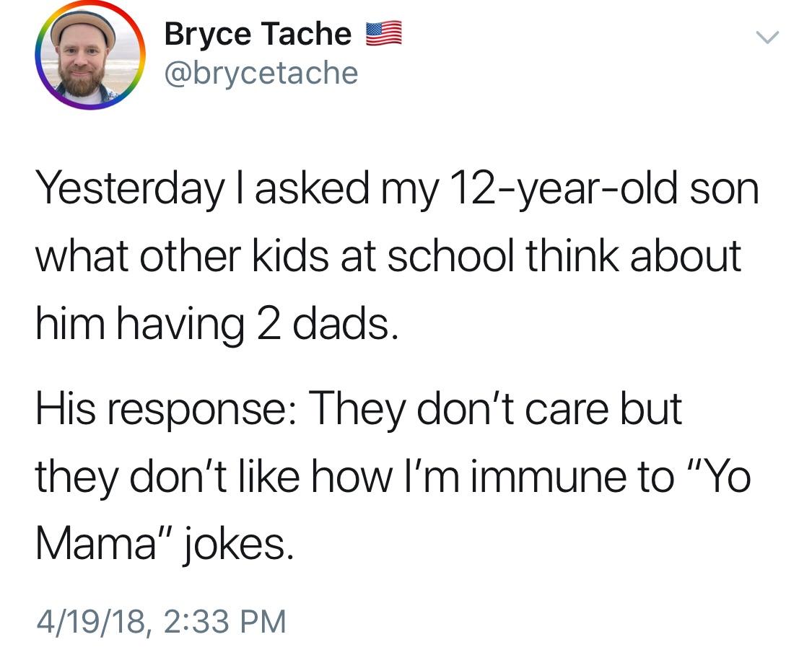The width and height of the screenshot is (812, 655).
Task: Click the word "about" in the tweet
Action: (x=686, y=256)
